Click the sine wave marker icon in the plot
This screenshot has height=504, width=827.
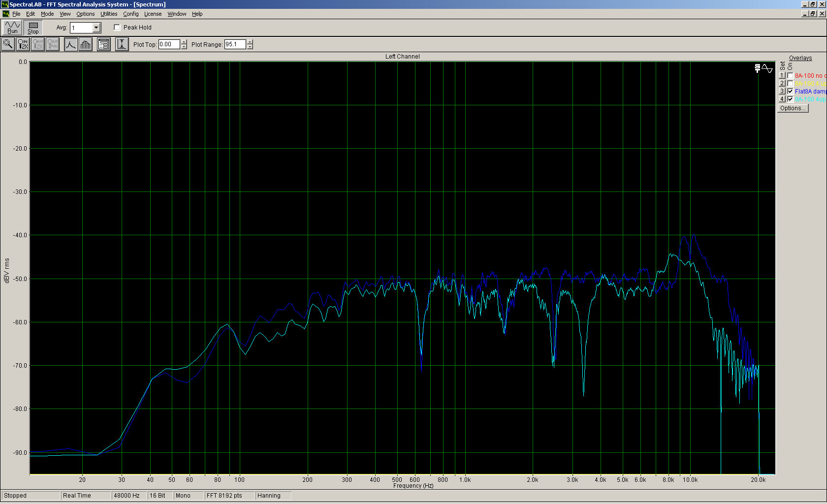[767, 68]
